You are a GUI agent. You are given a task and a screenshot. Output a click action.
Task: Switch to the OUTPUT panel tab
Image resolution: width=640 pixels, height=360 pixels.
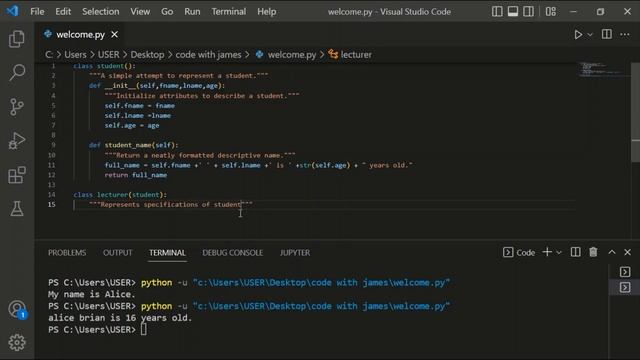pos(118,253)
